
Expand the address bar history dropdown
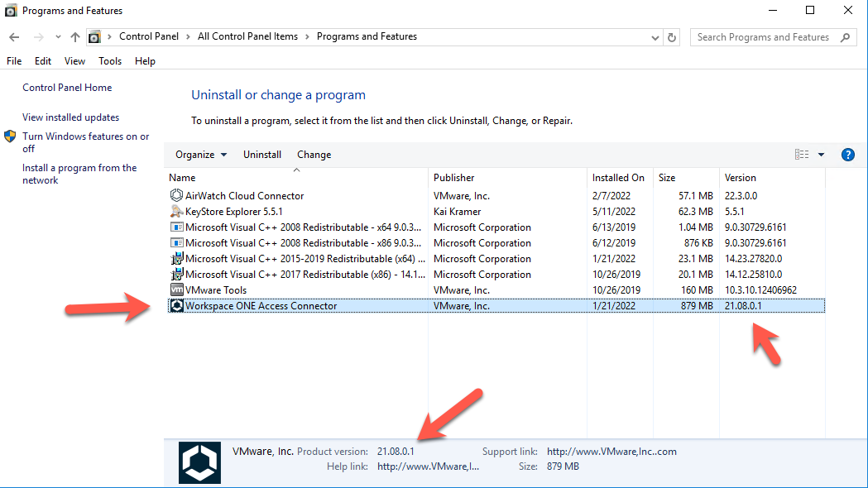pos(655,37)
